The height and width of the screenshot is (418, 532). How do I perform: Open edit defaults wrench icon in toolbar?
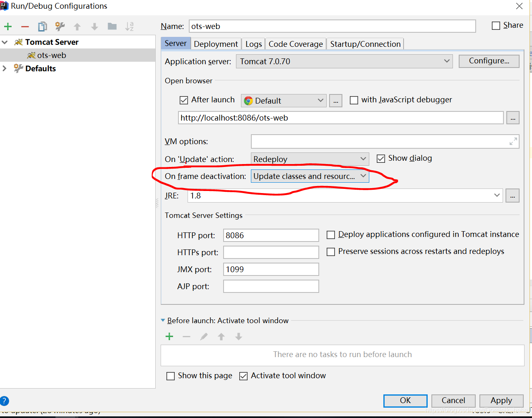(x=60, y=27)
